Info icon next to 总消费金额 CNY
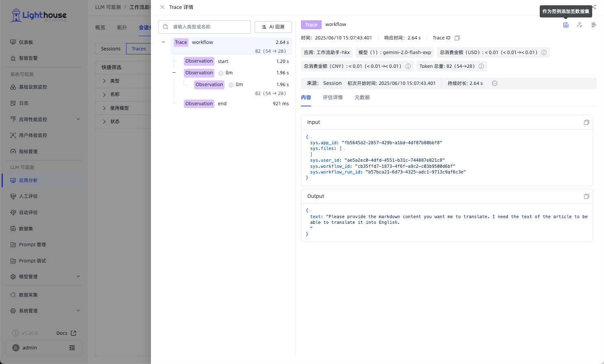 click(x=408, y=66)
